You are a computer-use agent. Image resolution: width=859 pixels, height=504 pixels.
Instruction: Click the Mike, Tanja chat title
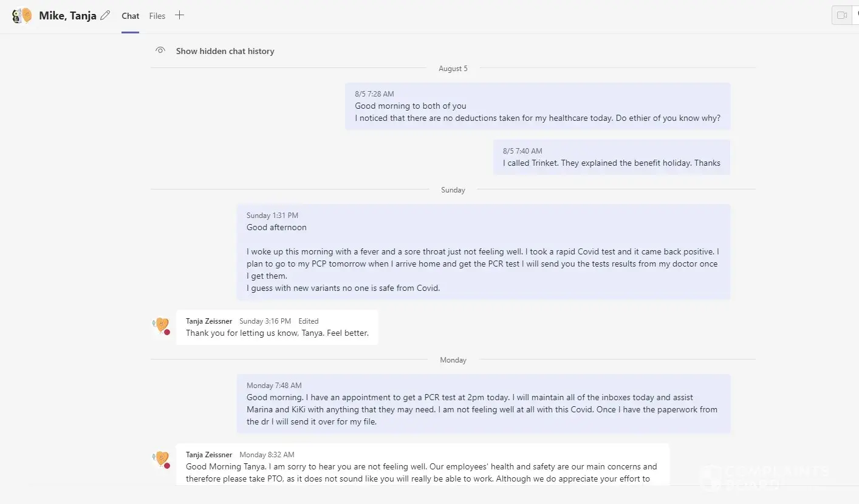click(67, 16)
